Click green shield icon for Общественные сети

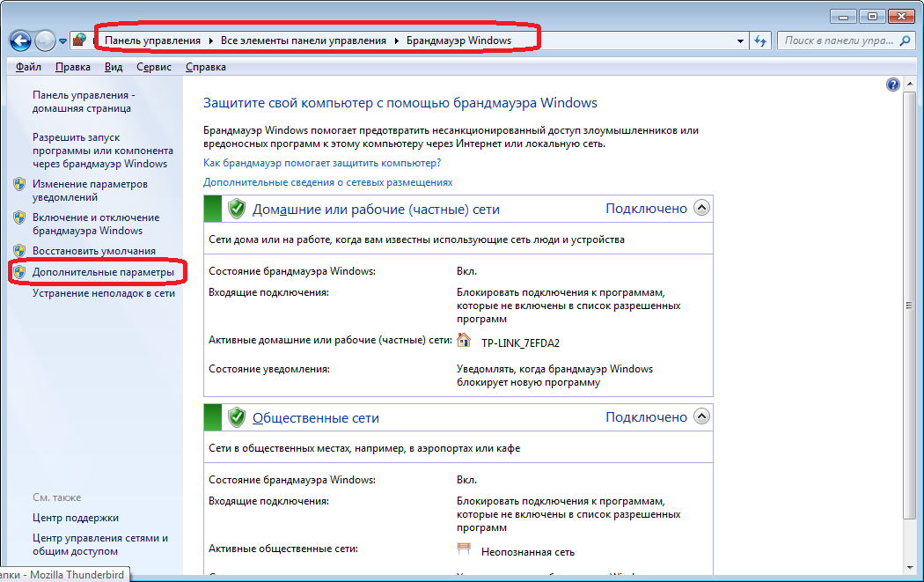[236, 417]
